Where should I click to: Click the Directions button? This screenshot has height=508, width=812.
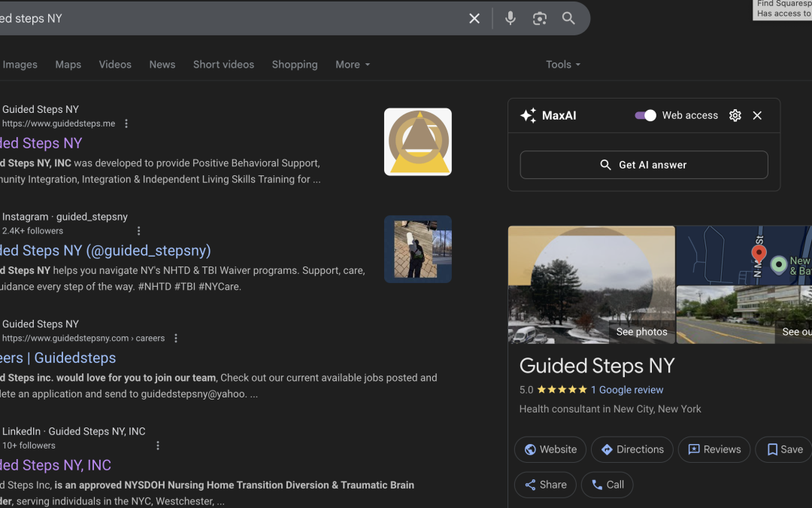click(x=632, y=449)
